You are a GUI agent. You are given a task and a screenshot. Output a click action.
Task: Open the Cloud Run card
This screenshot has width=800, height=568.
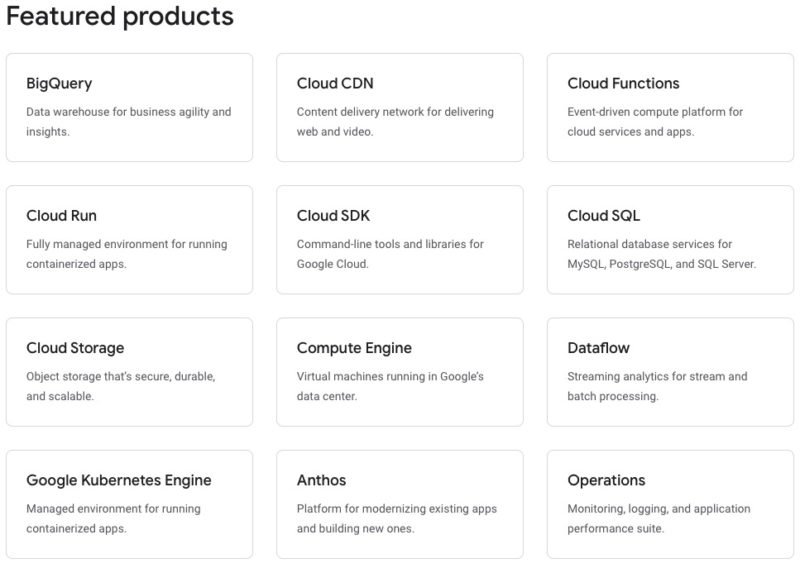pos(129,239)
